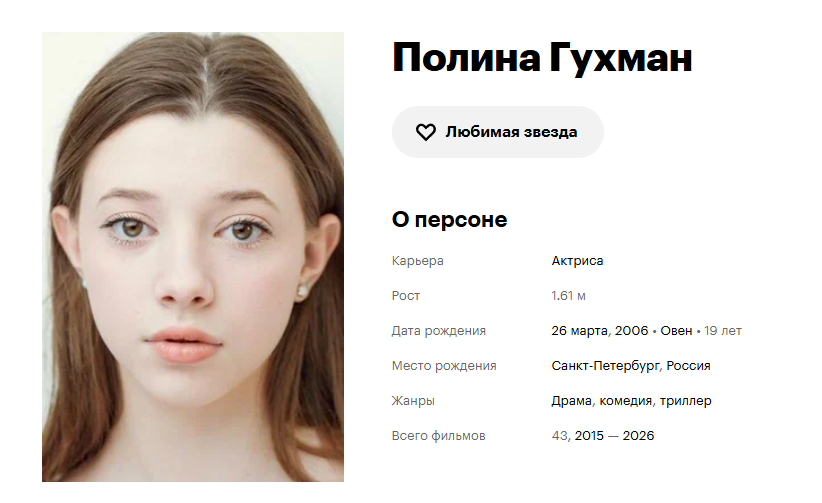Click the 43 total films count

559,436
